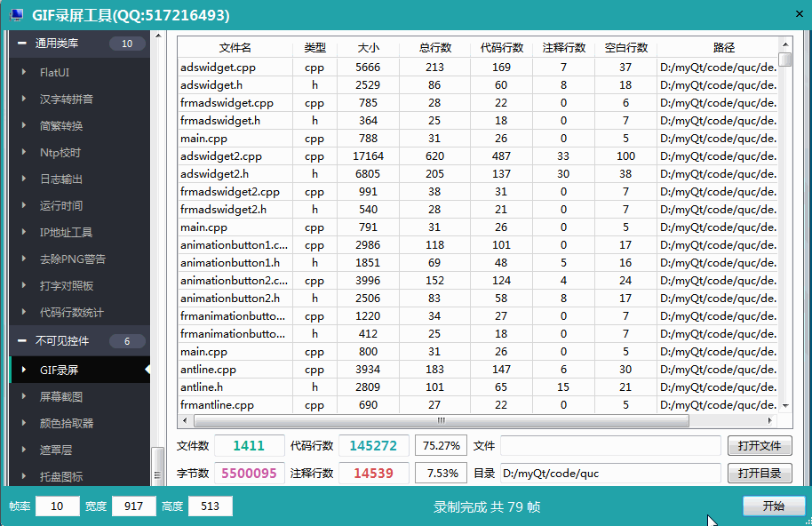Open the 颜色拾取器 sidebar entry
The height and width of the screenshot is (526, 812).
(66, 423)
